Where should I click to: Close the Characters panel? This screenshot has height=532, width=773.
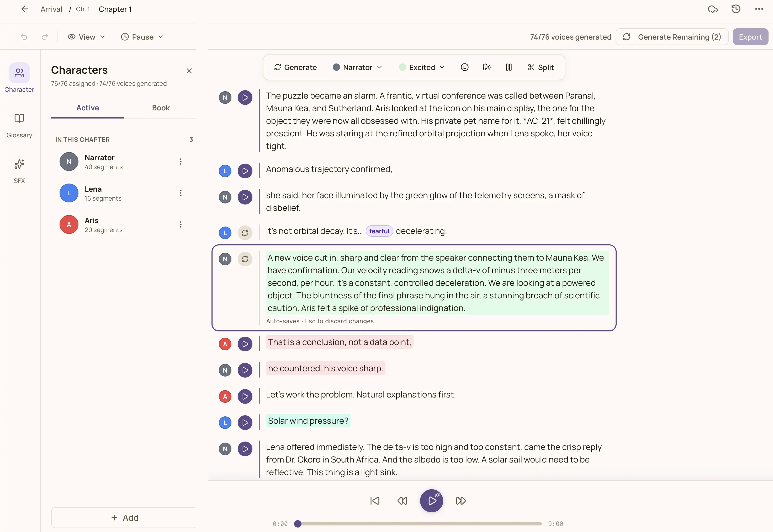(x=189, y=71)
